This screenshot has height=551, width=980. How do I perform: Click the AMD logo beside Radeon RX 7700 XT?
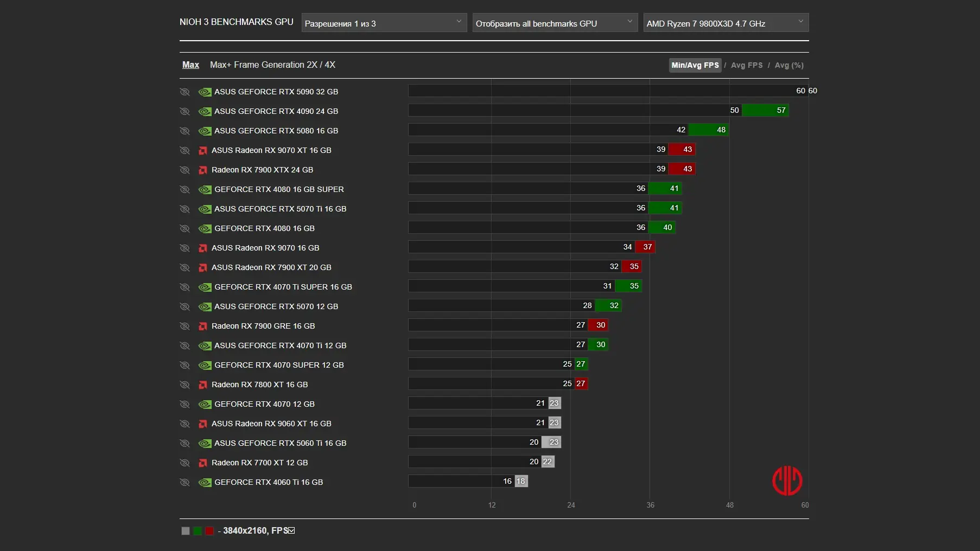[x=203, y=463]
